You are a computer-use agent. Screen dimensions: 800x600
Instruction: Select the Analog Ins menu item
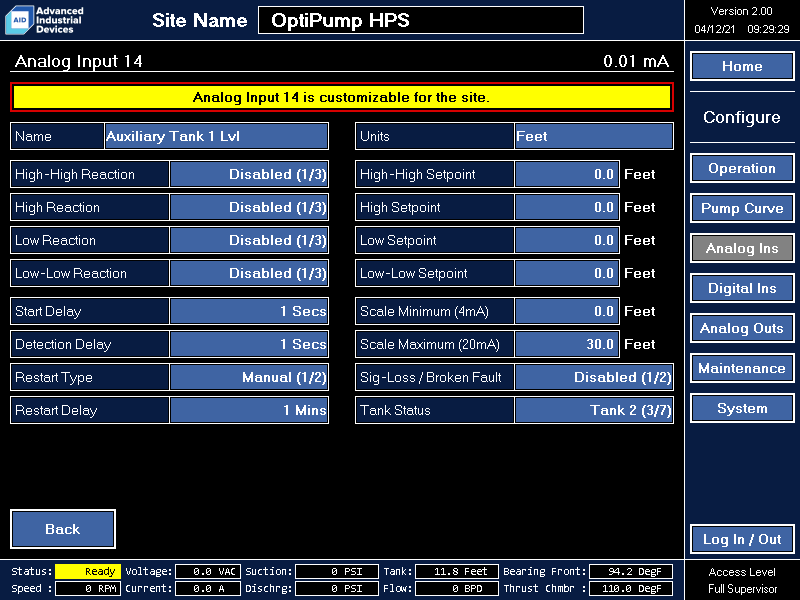[x=742, y=248]
